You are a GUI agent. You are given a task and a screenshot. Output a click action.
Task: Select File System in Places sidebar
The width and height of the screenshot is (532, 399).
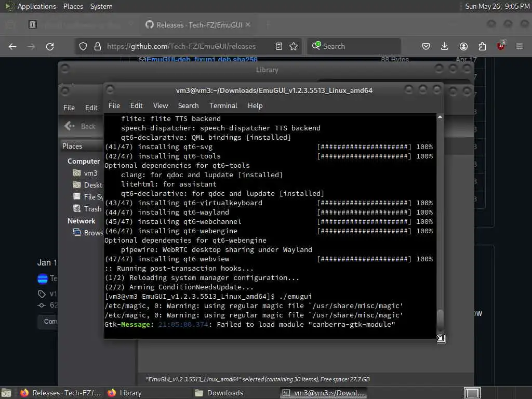pos(87,197)
